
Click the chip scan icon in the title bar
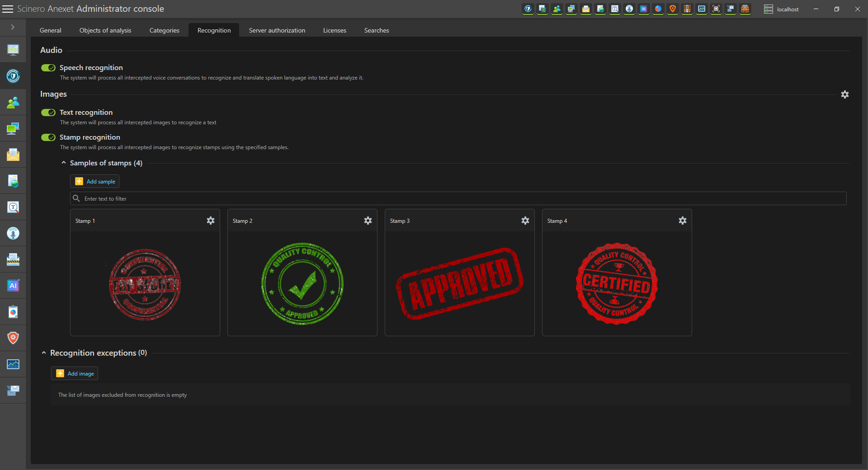[716, 9]
